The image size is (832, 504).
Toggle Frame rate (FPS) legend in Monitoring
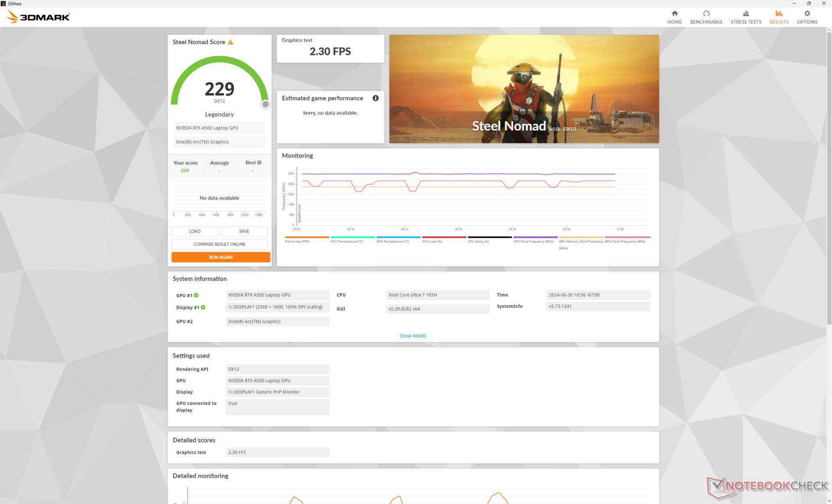coord(297,242)
